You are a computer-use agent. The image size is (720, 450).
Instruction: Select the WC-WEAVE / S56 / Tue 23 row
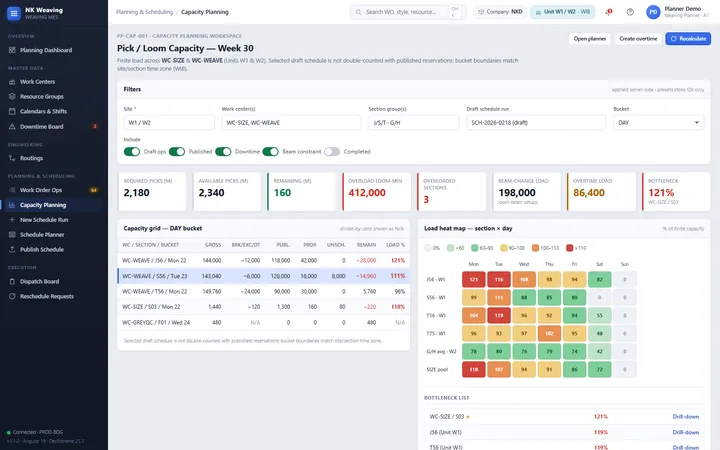pos(264,276)
